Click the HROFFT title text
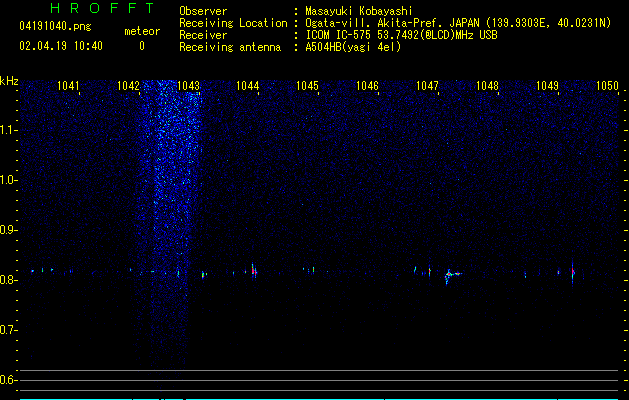The image size is (629, 400). coord(102,8)
